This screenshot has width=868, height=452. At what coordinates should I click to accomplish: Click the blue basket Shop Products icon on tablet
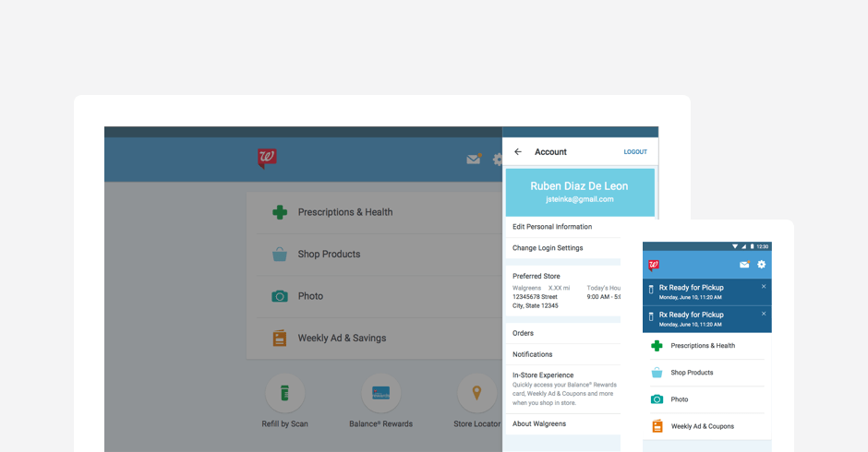280,255
